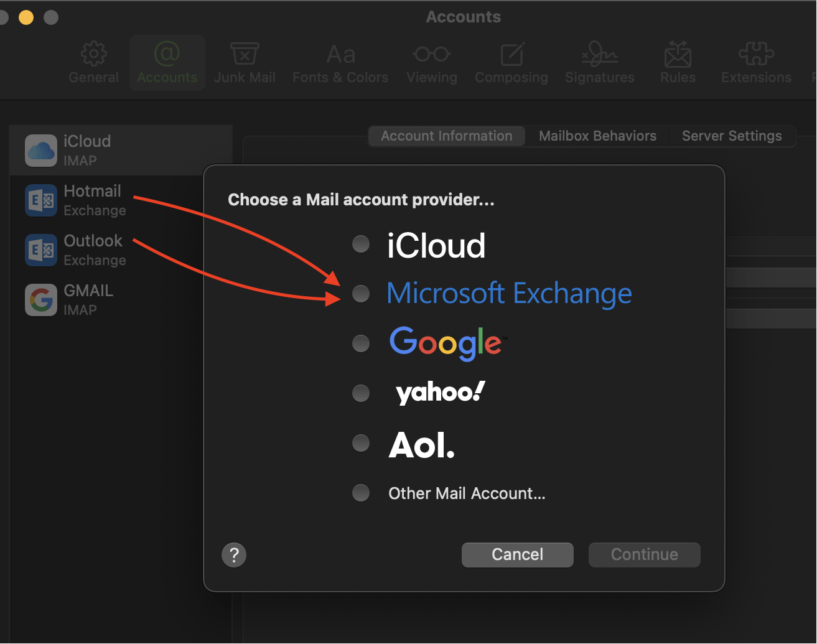Click the Hotmail Exchange logo icon
The height and width of the screenshot is (644, 817).
(41, 200)
